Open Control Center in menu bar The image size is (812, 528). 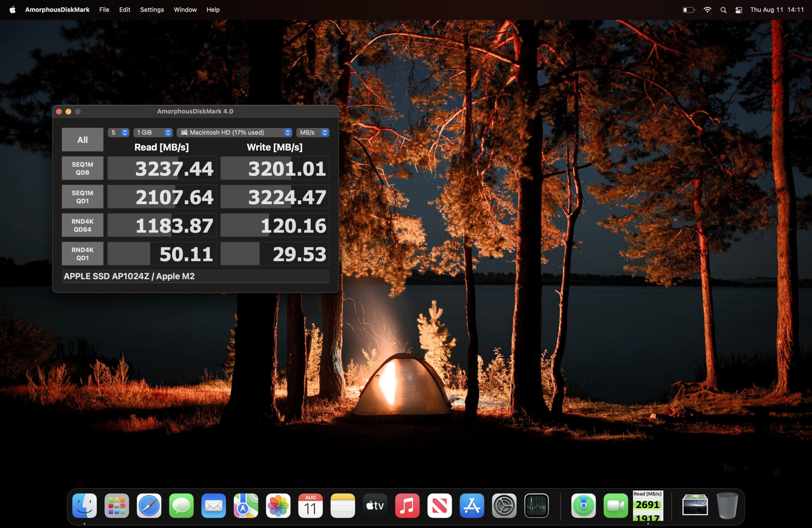(739, 10)
